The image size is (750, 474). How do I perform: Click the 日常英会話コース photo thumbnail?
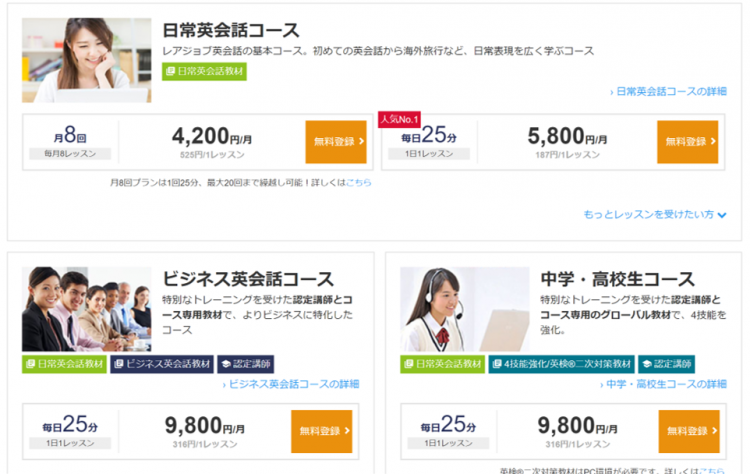(87, 60)
